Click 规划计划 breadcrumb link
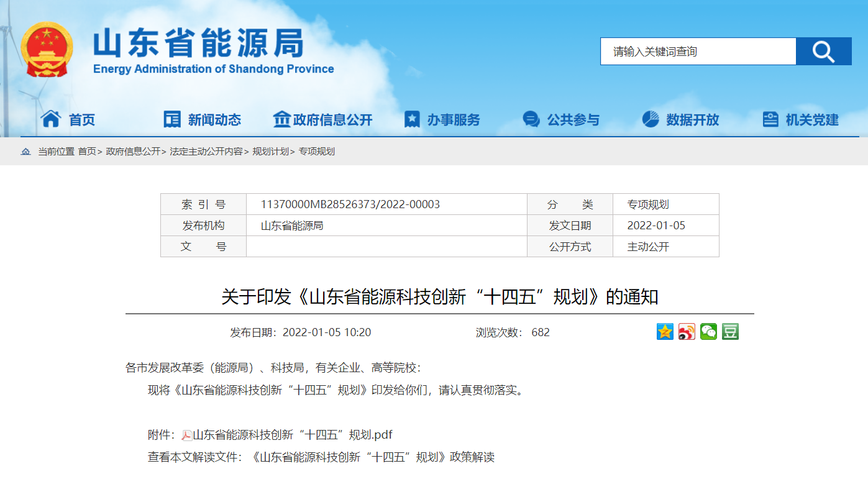This screenshot has height=484, width=868. click(270, 152)
